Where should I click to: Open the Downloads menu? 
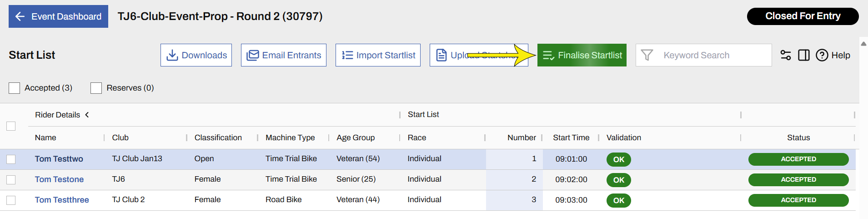(196, 55)
